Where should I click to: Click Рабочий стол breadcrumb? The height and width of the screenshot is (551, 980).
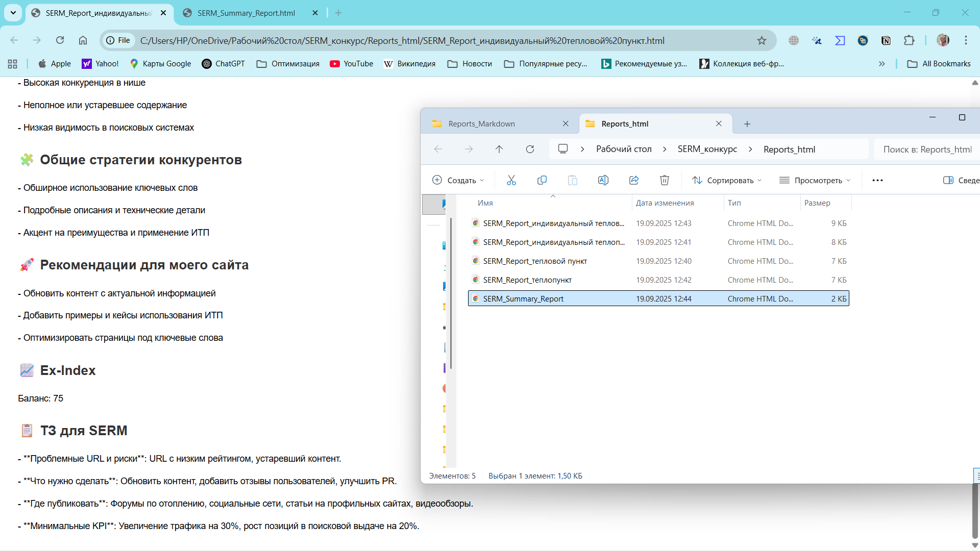tap(624, 149)
